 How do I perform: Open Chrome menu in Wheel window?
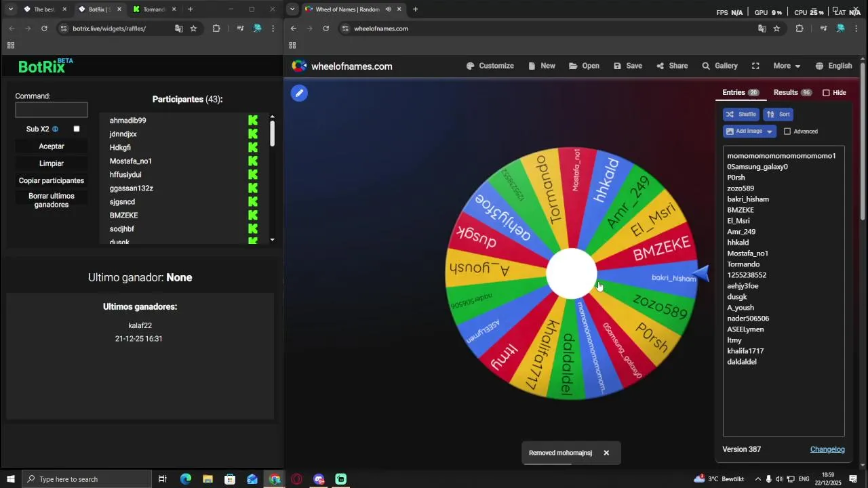[856, 28]
